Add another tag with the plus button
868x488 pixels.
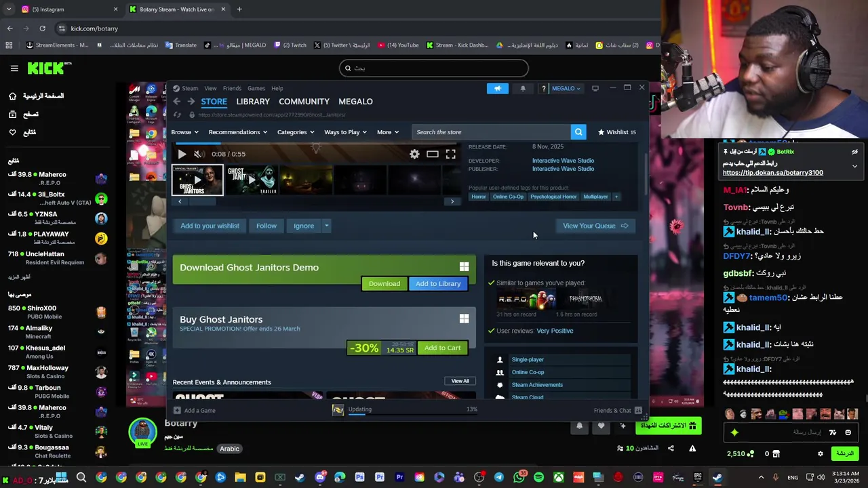click(616, 197)
